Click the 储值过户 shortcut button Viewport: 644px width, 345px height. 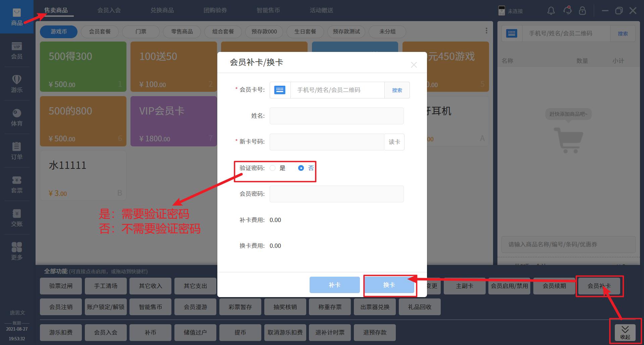[195, 332]
